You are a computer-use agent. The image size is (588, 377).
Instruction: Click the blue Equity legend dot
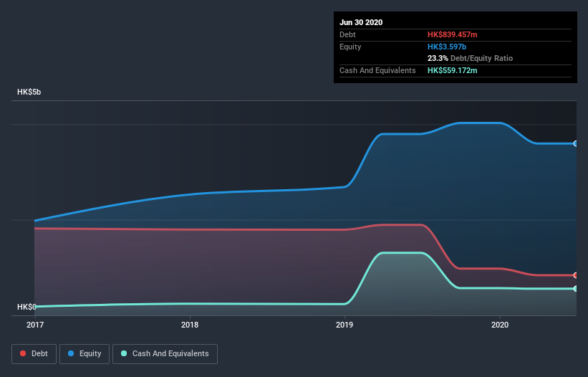click(x=70, y=353)
